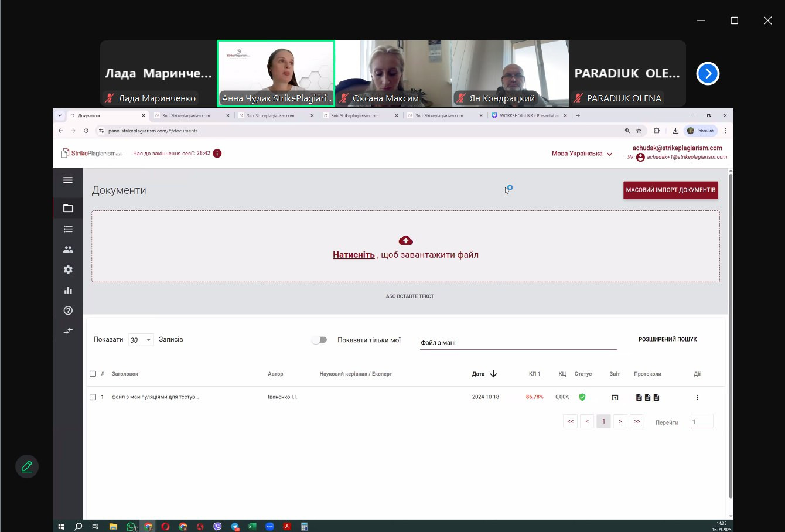Click the cloud upload icon
Screen dimensions: 785x532
pos(405,241)
